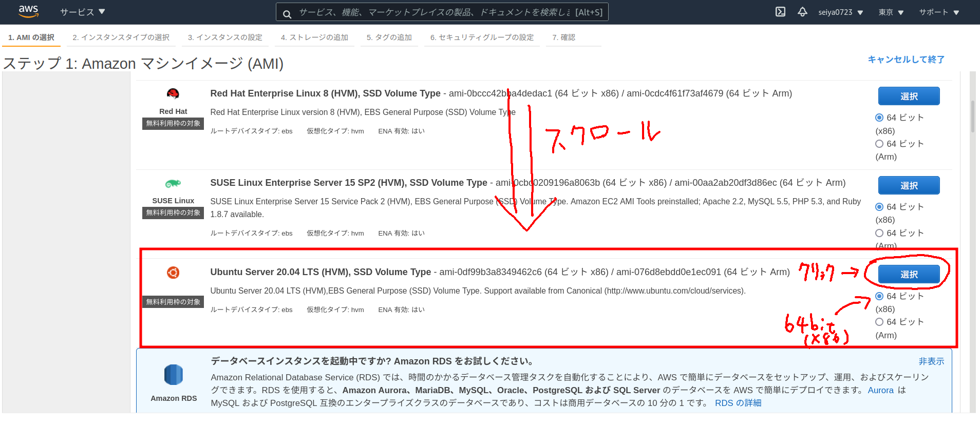Open the 東京 region dropdown
980x445 pixels.
coord(891,12)
